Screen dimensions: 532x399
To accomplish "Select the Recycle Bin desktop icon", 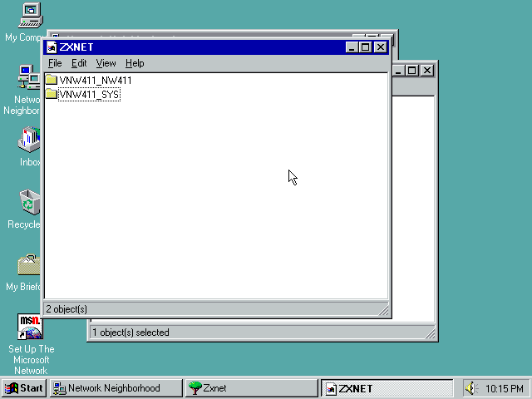I will pyautogui.click(x=30, y=202).
